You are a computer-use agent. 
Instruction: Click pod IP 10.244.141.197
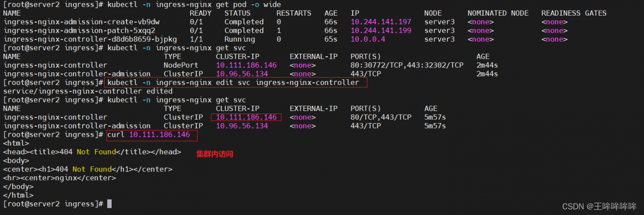tap(381, 22)
